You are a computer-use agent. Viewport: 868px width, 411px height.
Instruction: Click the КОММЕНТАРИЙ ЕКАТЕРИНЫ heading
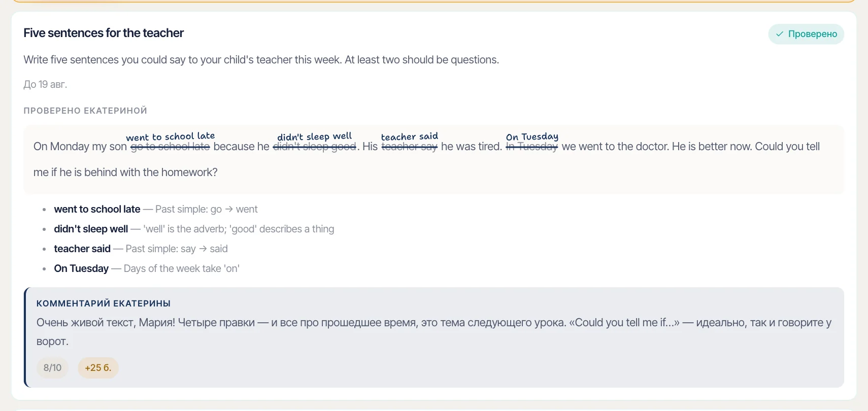click(x=104, y=303)
